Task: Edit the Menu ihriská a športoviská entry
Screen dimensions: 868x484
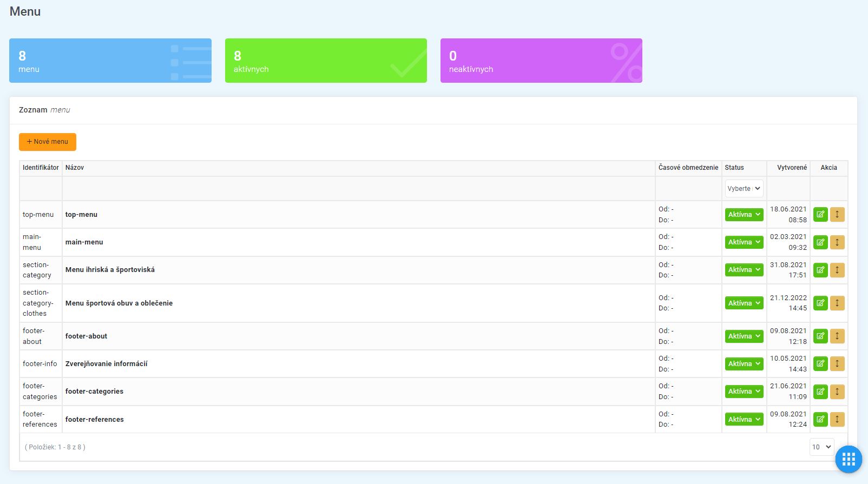Action: pos(820,270)
